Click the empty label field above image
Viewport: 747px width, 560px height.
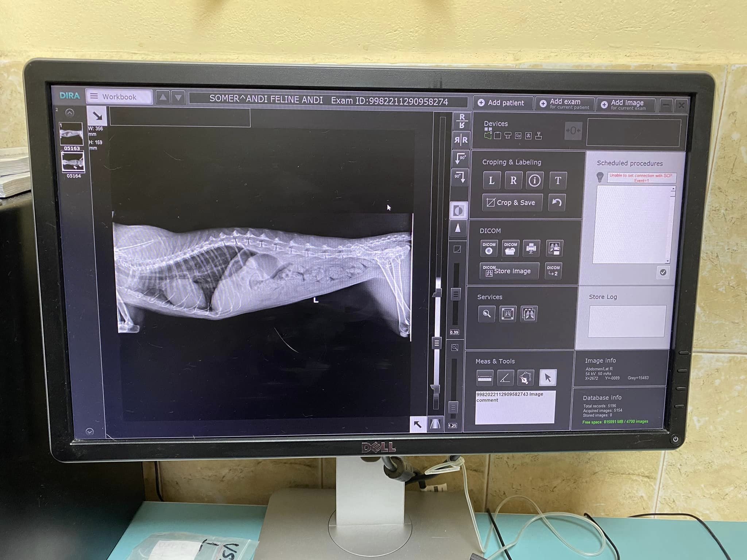(180, 117)
